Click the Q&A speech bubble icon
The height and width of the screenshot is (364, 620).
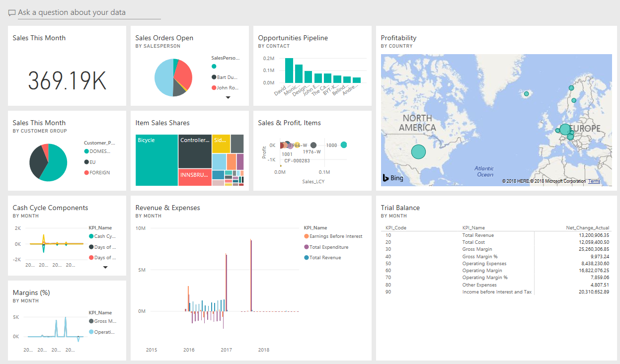[x=12, y=13]
